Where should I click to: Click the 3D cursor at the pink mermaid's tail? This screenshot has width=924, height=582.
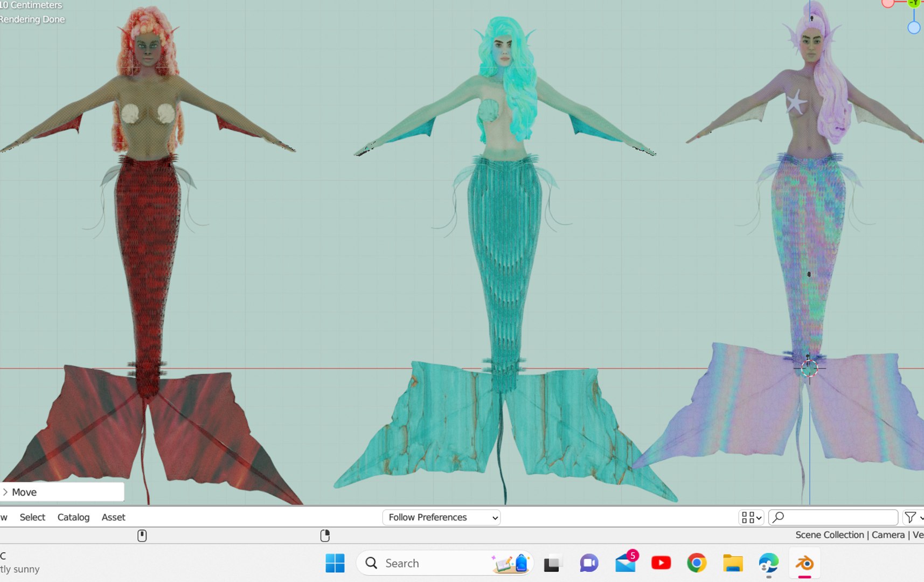pos(809,369)
